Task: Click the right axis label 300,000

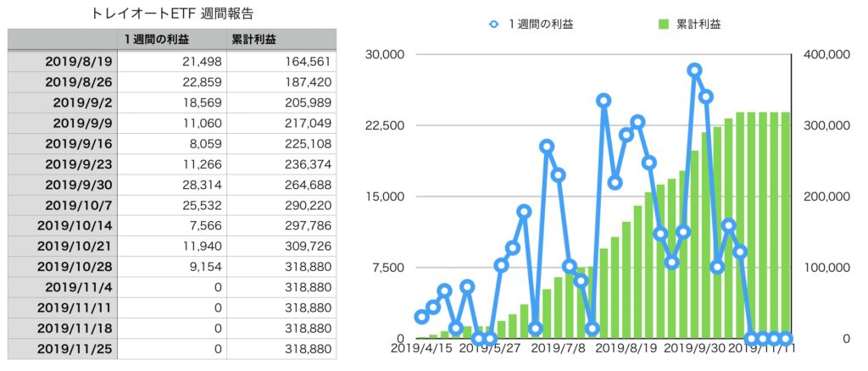Action: [826, 125]
